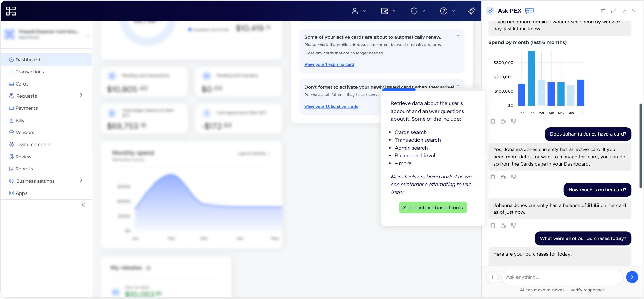Thumbs up the spend by month response
Screen dimensions: 644x299
[503, 121]
